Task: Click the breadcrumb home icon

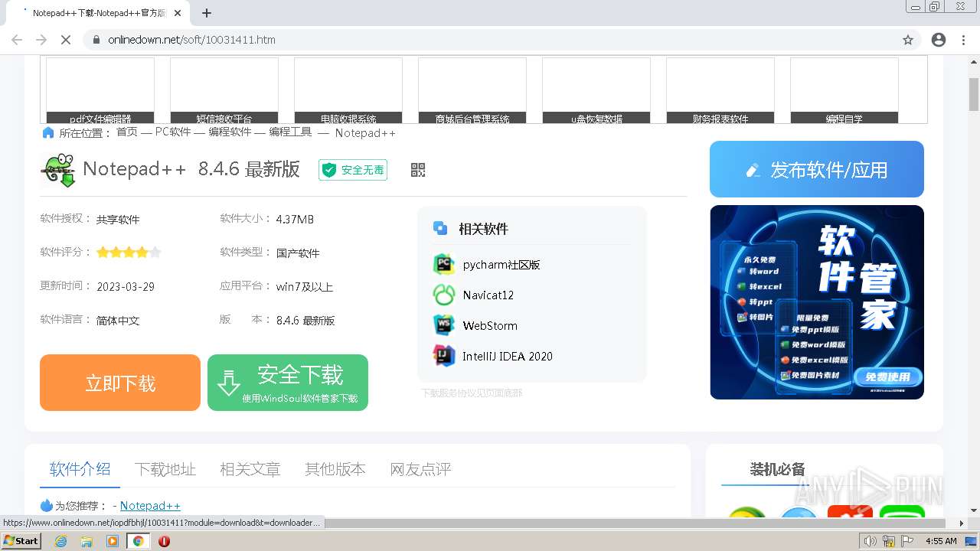Action: 48,132
